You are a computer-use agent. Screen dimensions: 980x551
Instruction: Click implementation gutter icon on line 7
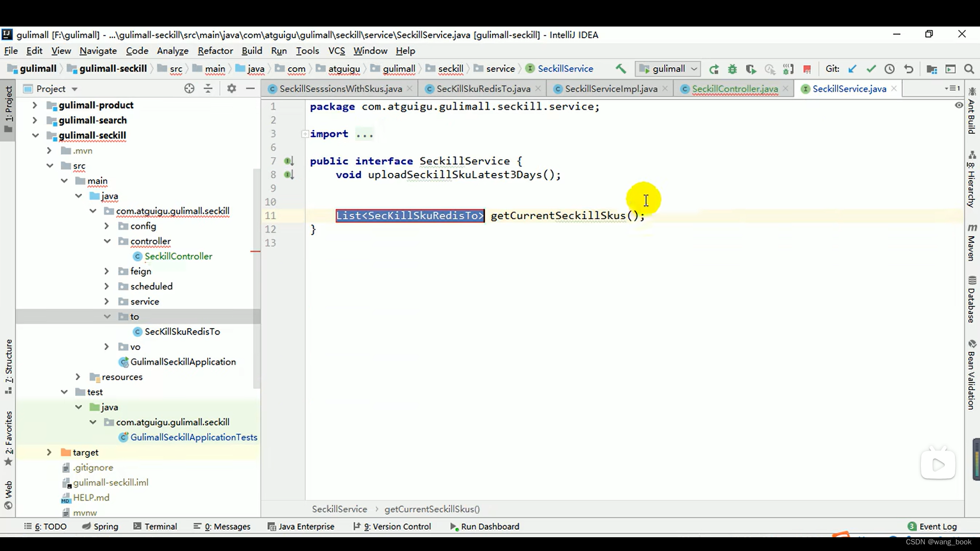(x=289, y=161)
